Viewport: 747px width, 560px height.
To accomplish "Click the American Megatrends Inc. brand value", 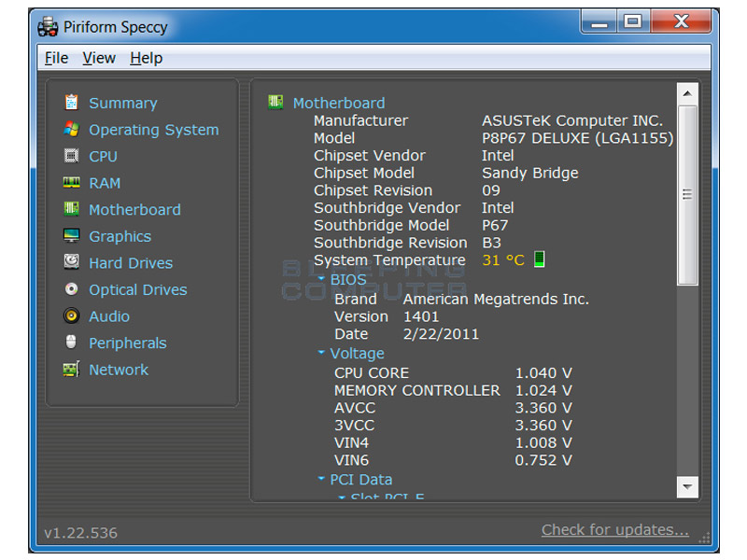I will click(x=496, y=299).
